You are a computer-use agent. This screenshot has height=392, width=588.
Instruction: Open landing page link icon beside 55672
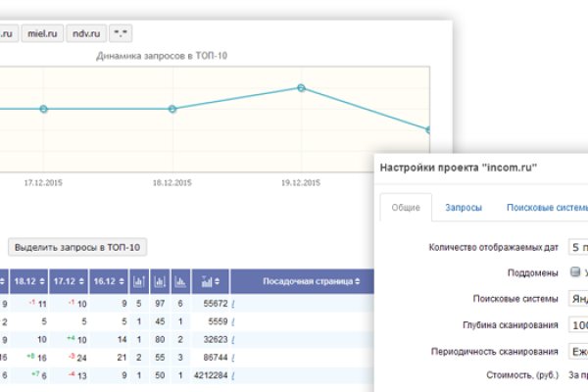[233, 305]
